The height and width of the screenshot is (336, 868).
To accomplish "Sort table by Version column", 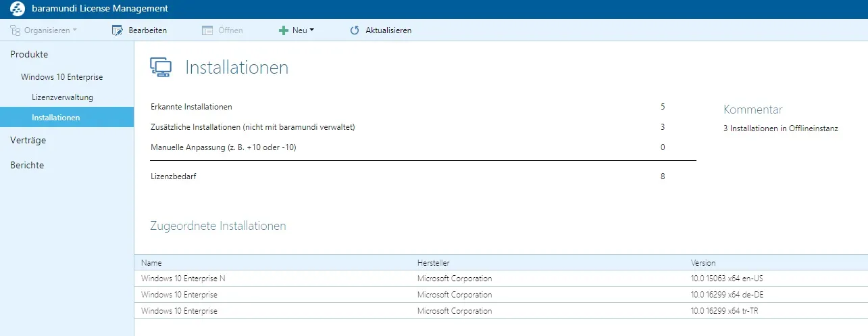I will click(x=703, y=262).
